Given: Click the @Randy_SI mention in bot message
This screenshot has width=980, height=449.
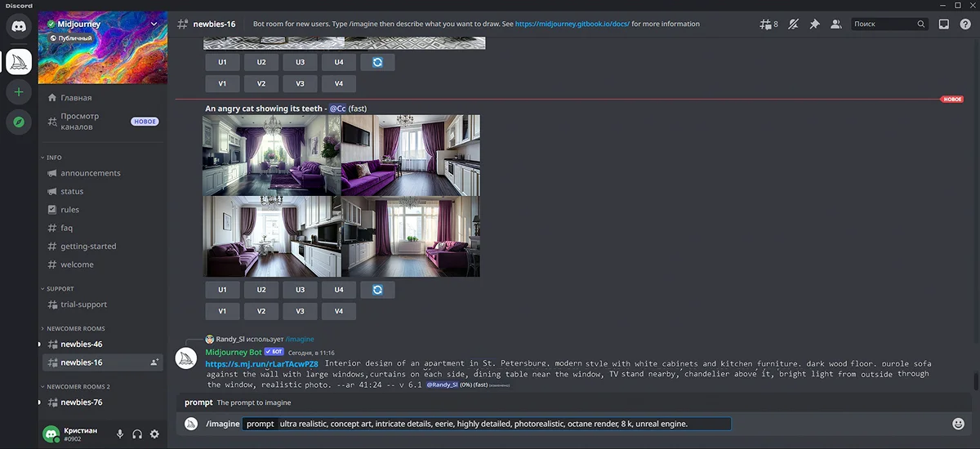Looking at the screenshot, I should pyautogui.click(x=442, y=385).
